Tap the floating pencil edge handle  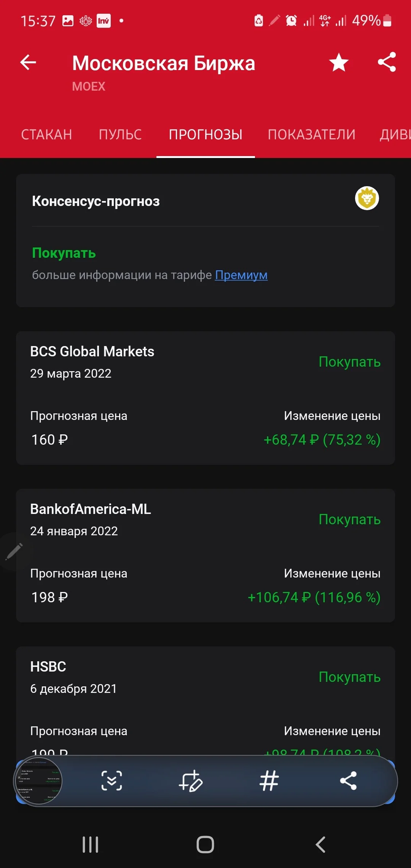13,551
